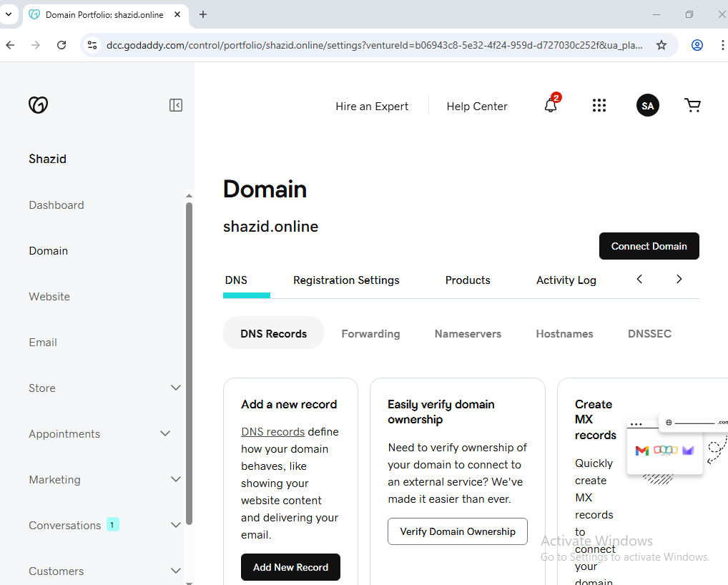728x585 pixels.
Task: Select the Forwarding sub-tab
Action: point(370,334)
